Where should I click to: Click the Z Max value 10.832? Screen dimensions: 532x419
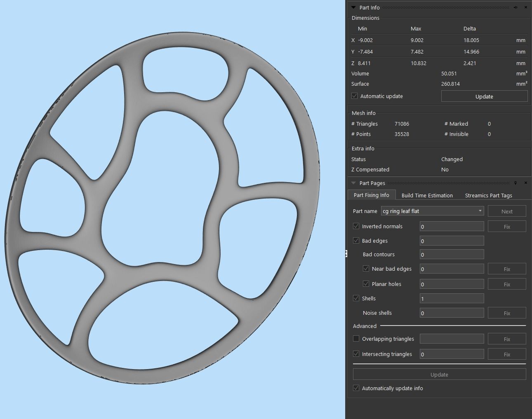pos(419,63)
